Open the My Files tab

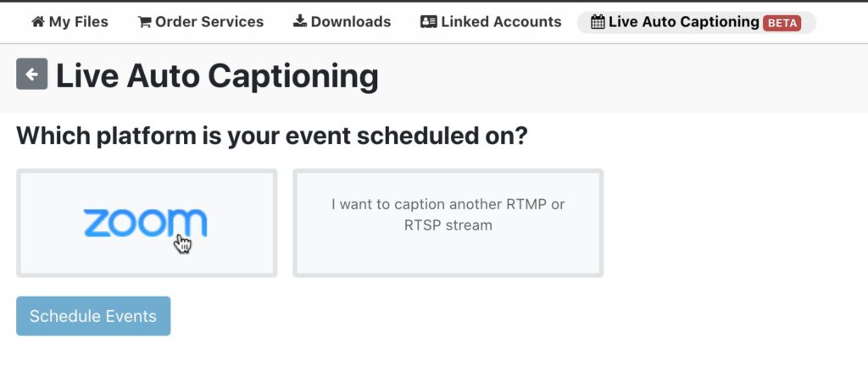[78, 22]
